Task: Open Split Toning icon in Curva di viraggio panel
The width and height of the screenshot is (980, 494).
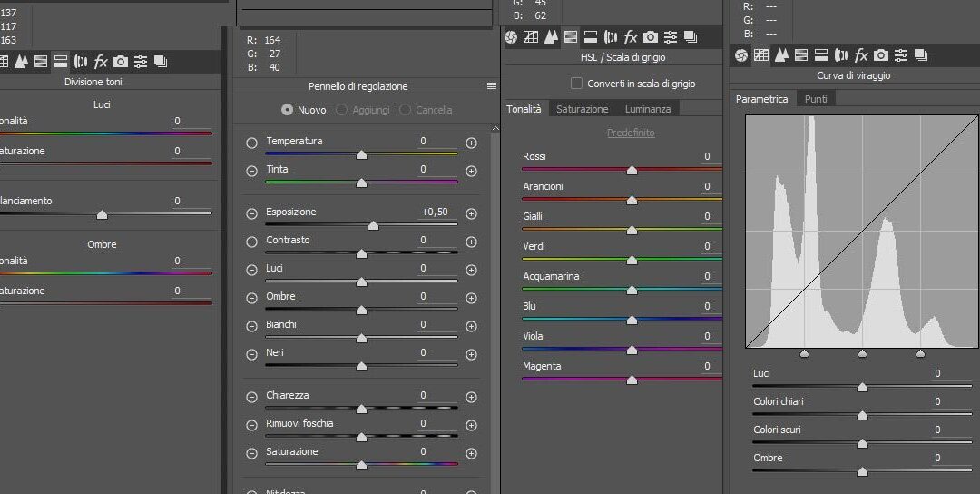Action: tap(821, 55)
